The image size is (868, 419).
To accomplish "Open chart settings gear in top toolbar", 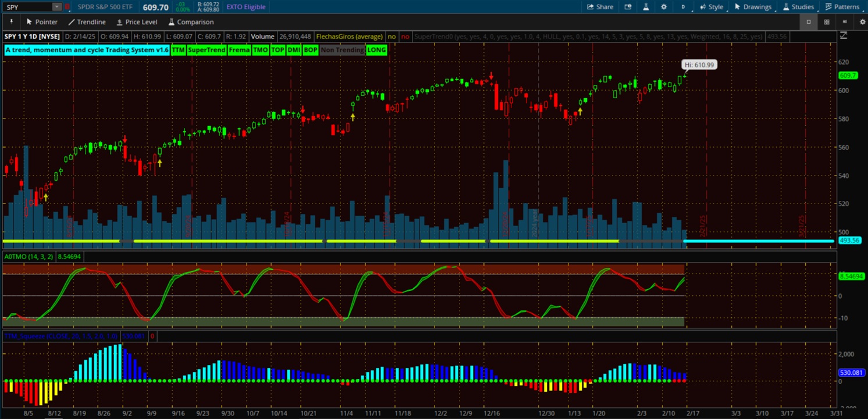I will 664,7.
